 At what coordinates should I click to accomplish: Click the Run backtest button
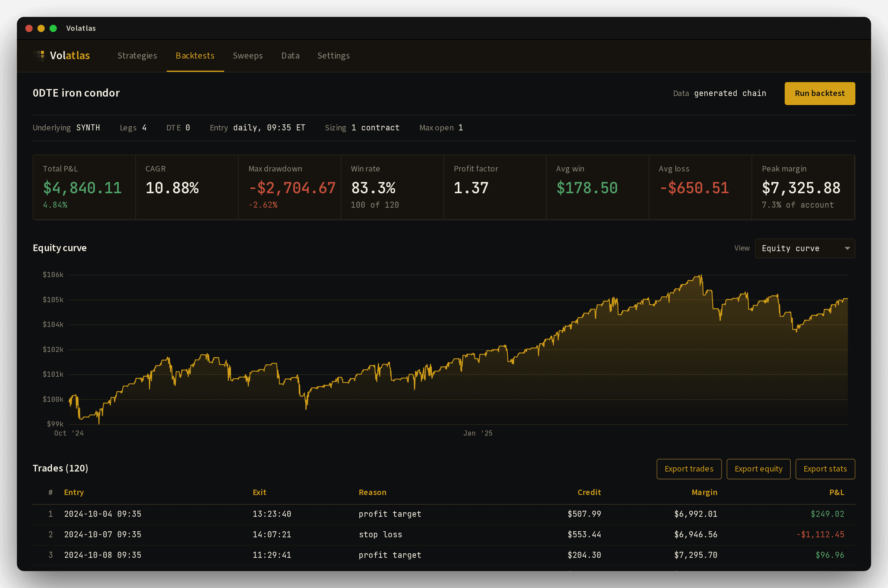click(x=820, y=93)
